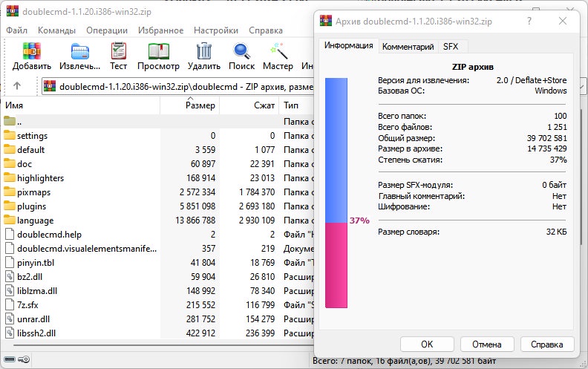Click the pink part of compression bar
The height and width of the screenshot is (369, 588).
pyautogui.click(x=336, y=265)
